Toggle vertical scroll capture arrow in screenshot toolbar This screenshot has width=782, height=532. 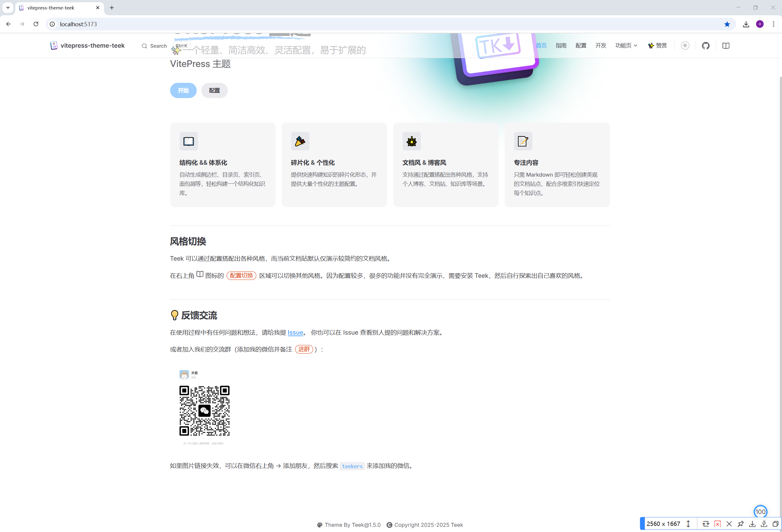point(688,523)
